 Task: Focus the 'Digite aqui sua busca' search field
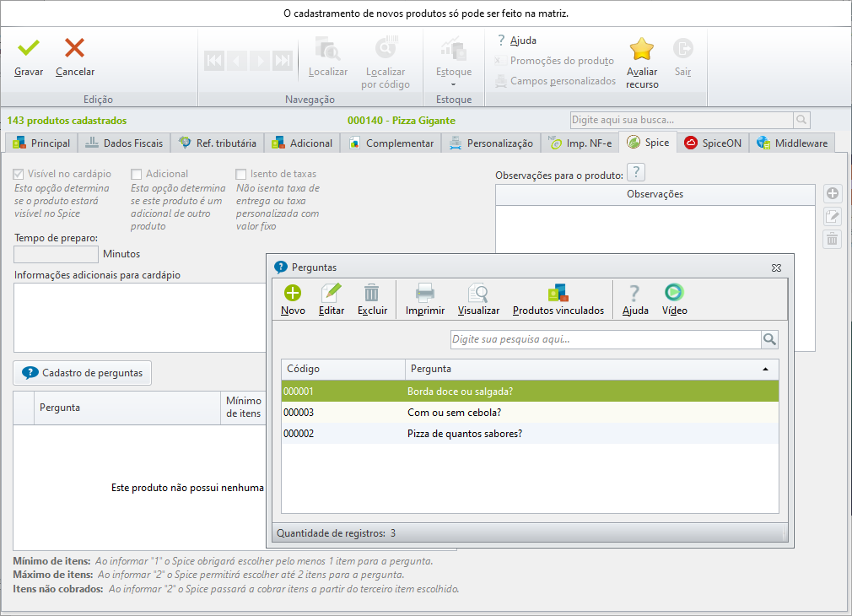(x=682, y=120)
